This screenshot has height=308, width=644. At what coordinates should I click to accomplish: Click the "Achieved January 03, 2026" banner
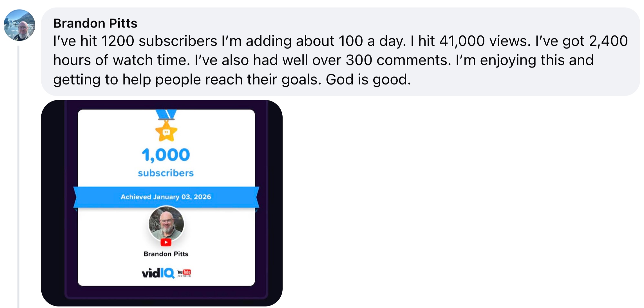click(166, 197)
